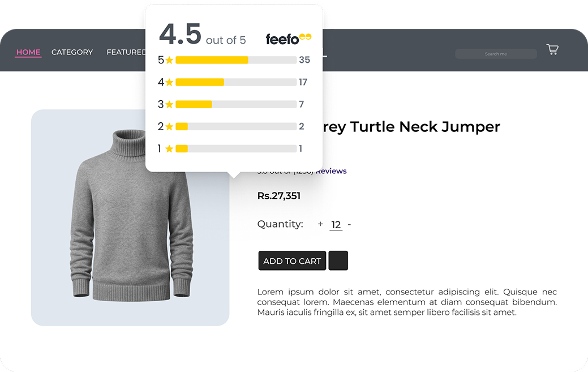Focus the Search me input field

tap(496, 54)
